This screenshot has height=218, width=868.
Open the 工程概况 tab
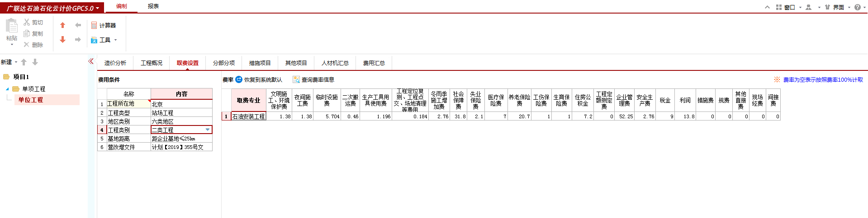152,63
